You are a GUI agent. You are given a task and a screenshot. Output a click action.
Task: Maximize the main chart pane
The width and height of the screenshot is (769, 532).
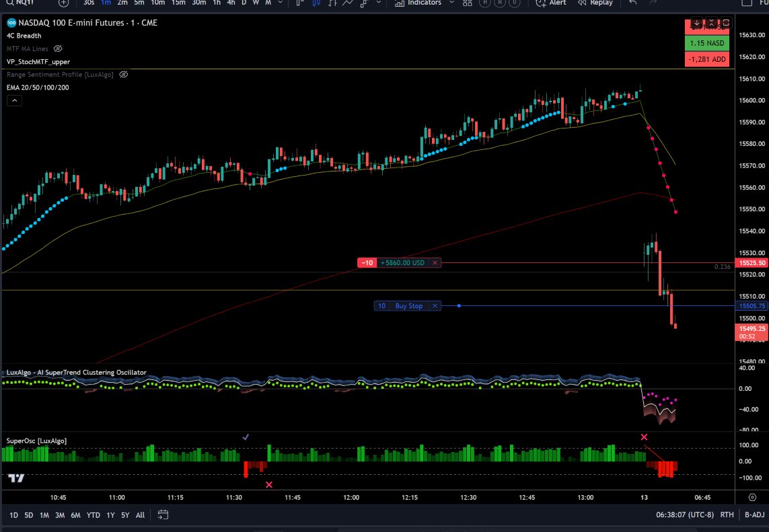point(727,23)
